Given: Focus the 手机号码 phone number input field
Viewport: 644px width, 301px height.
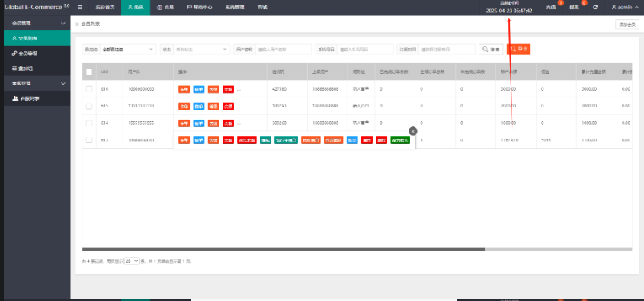Looking at the screenshot, I should [x=364, y=50].
